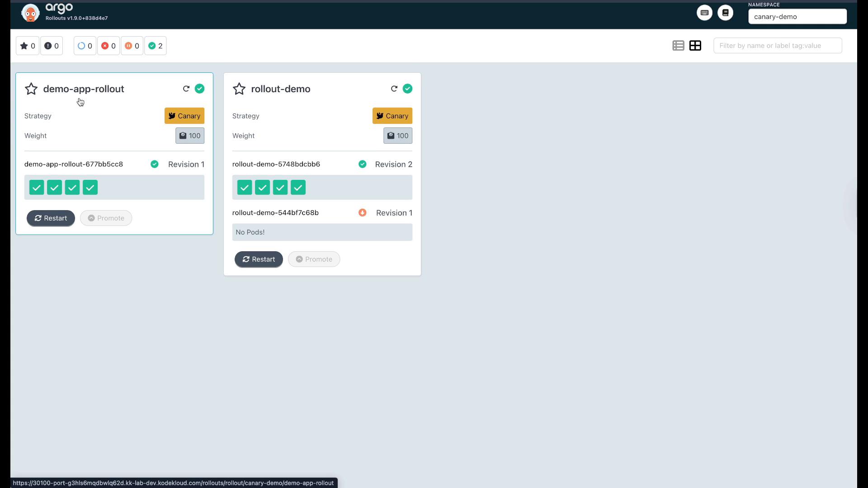This screenshot has width=868, height=488.
Task: Toggle the progressing status filter
Action: (x=85, y=46)
